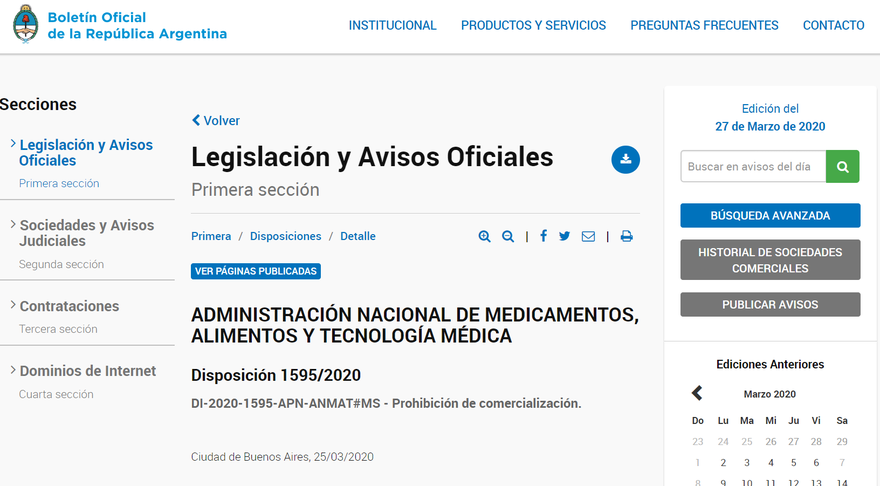Send the notice by email icon
Screen dimensions: 880x486
(588, 236)
